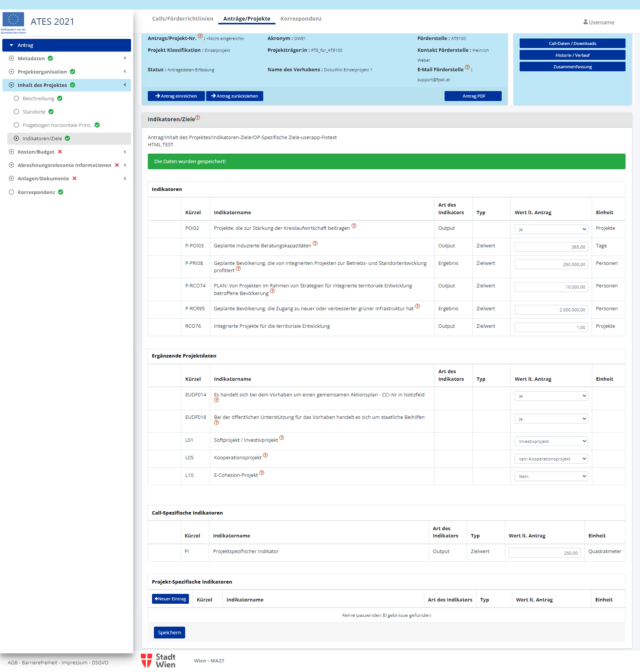Click value field for P-POI03 indicator

[551, 247]
